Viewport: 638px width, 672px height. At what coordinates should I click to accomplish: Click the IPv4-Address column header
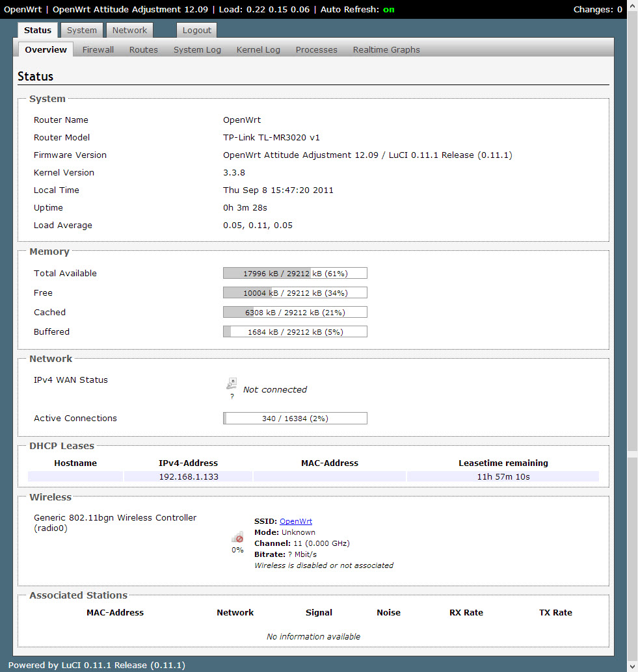[x=188, y=463]
